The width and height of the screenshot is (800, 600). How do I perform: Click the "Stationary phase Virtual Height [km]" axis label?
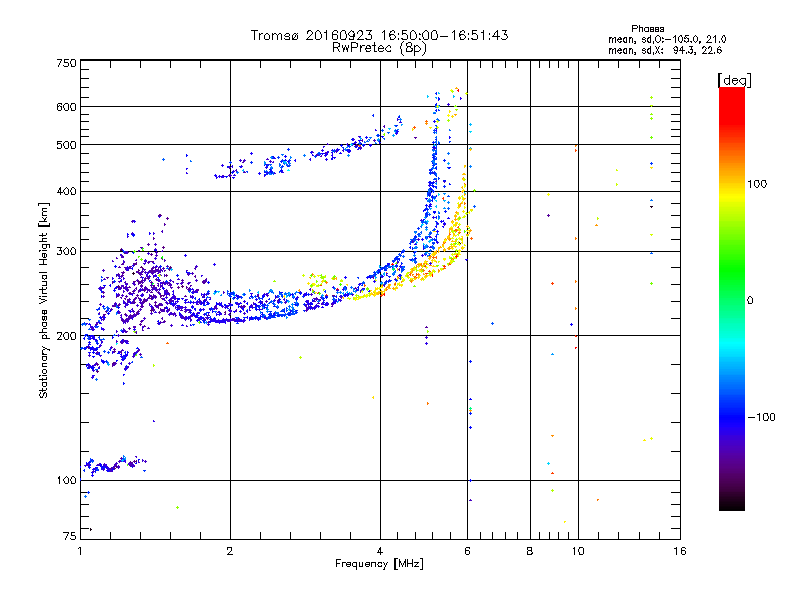pyautogui.click(x=43, y=300)
